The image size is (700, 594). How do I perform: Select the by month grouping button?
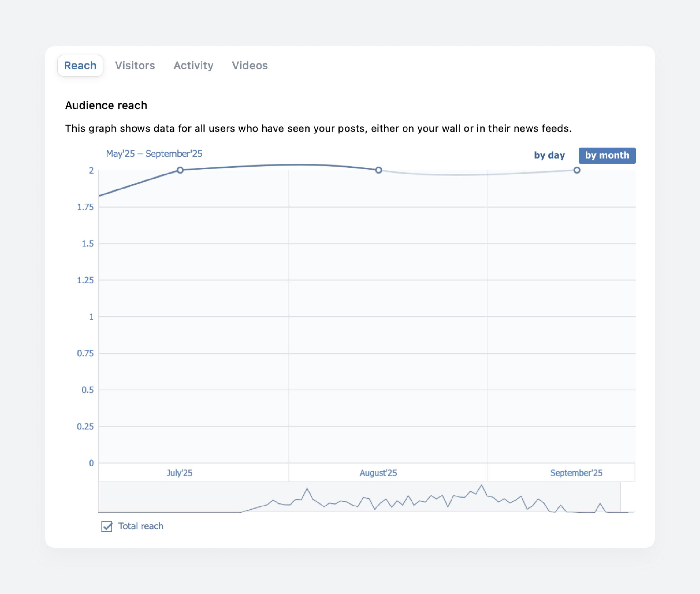click(607, 155)
